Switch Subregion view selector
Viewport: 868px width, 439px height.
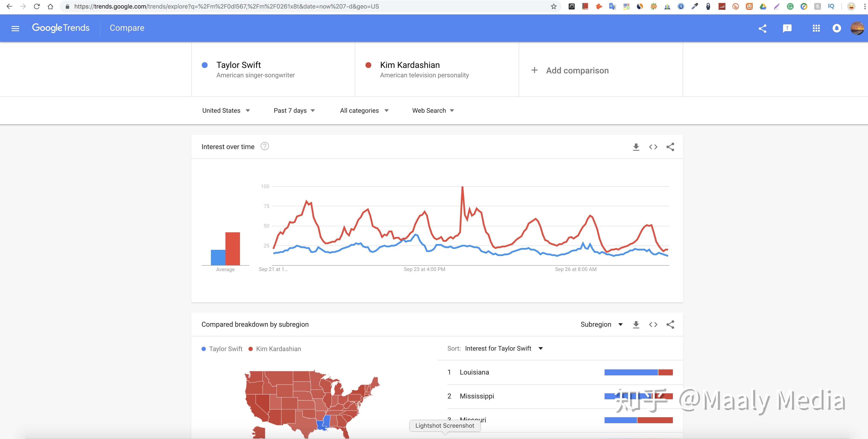point(602,325)
